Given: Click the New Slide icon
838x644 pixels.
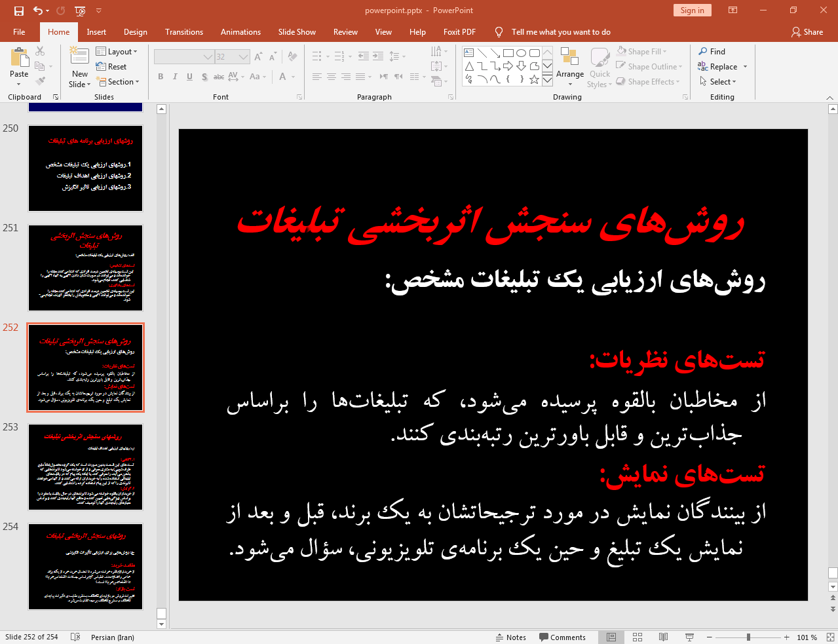Looking at the screenshot, I should click(x=79, y=56).
